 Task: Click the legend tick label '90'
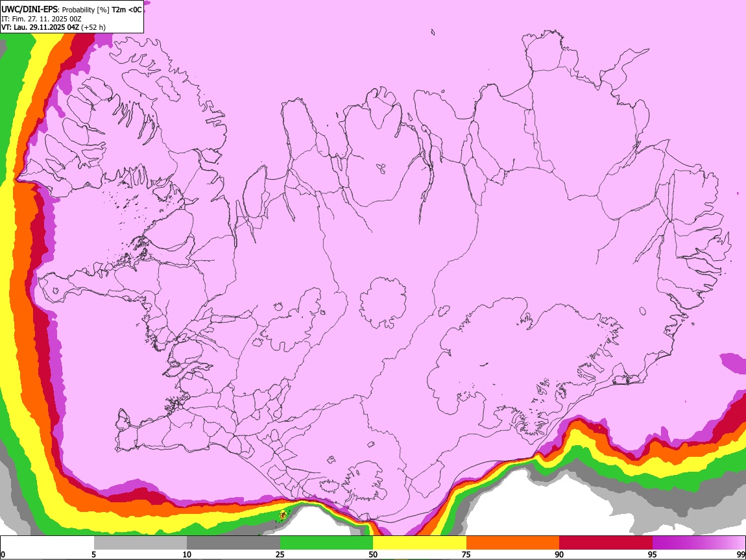tap(559, 554)
